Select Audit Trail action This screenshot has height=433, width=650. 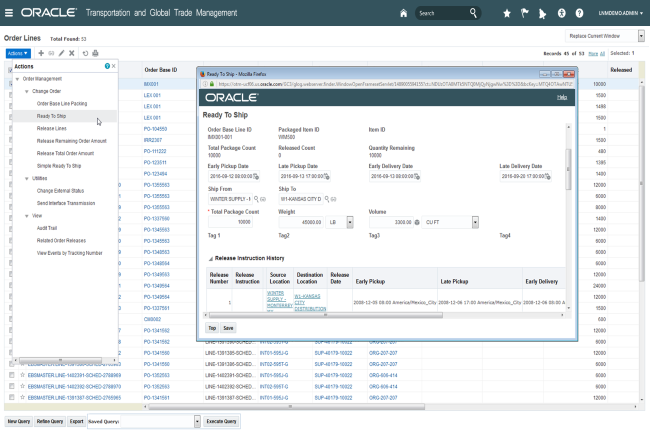pyautogui.click(x=47, y=228)
